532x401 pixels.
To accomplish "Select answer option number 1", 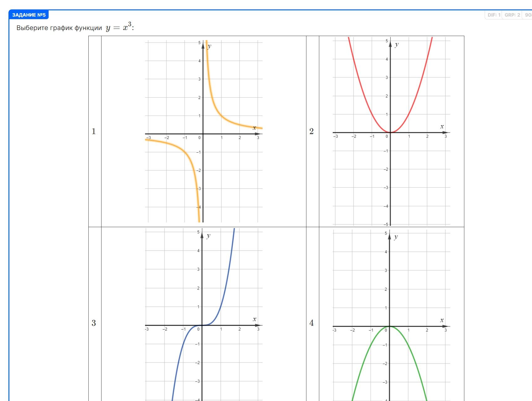I will pyautogui.click(x=94, y=131).
